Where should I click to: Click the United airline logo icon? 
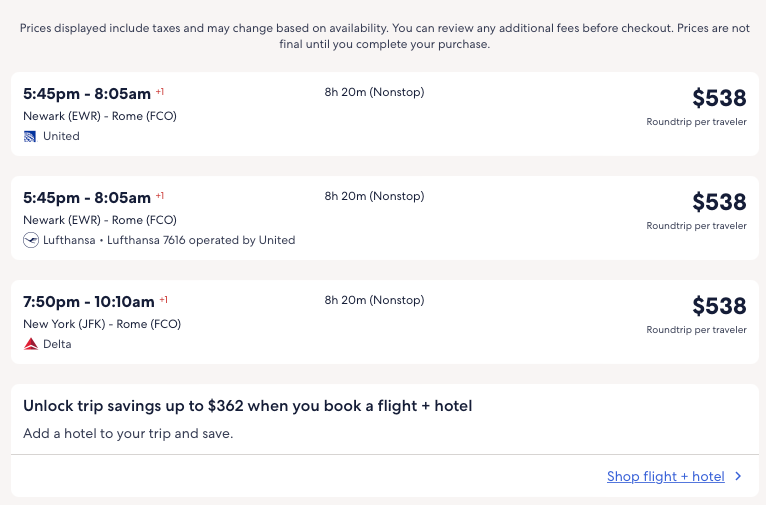coord(30,136)
